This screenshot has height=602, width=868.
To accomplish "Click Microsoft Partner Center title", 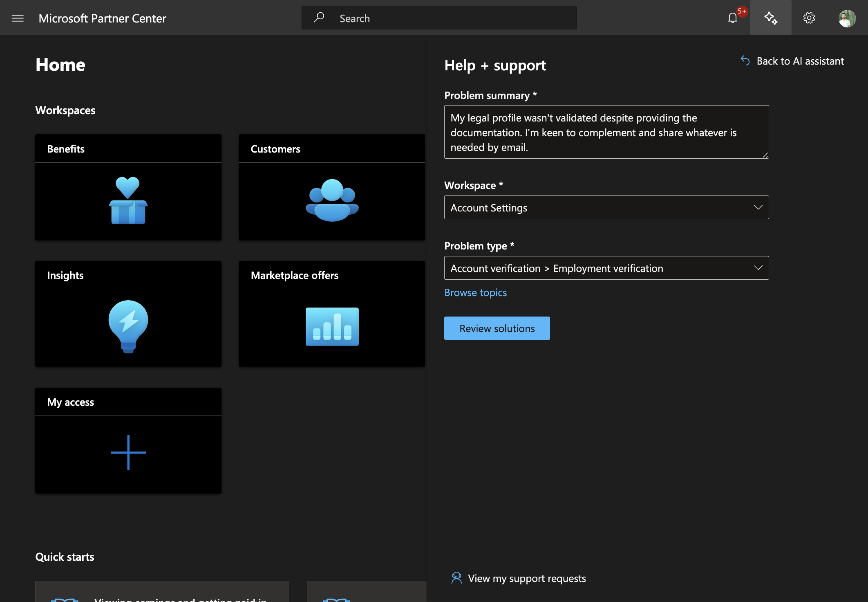I will [102, 18].
